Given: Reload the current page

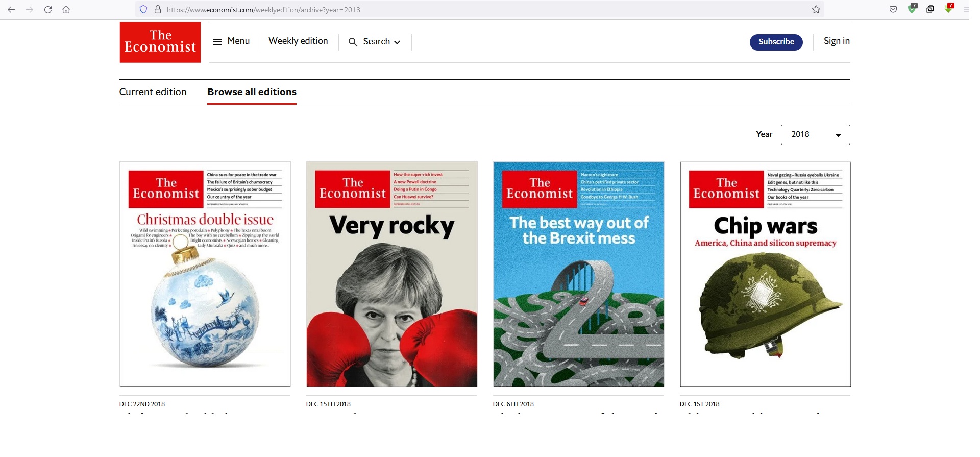Looking at the screenshot, I should (x=48, y=10).
